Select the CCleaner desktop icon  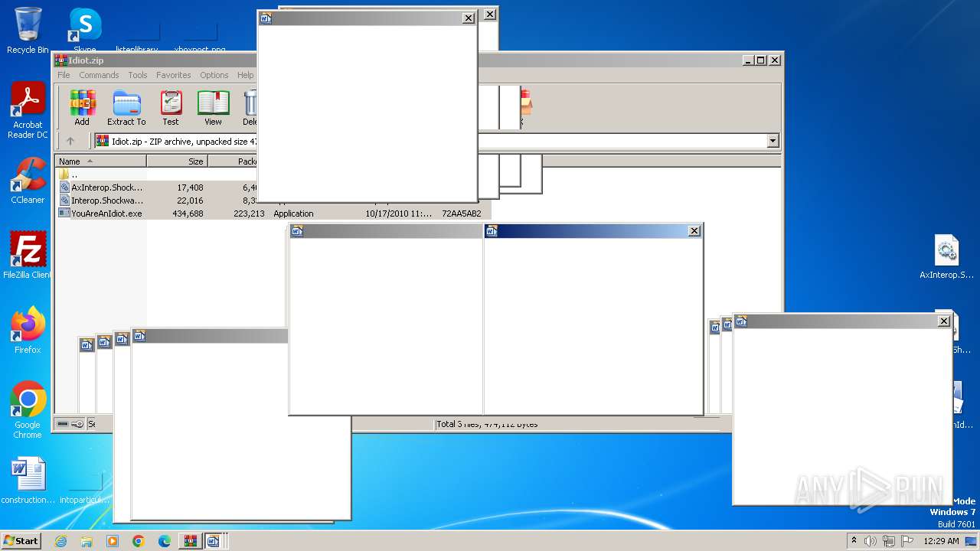coord(28,181)
